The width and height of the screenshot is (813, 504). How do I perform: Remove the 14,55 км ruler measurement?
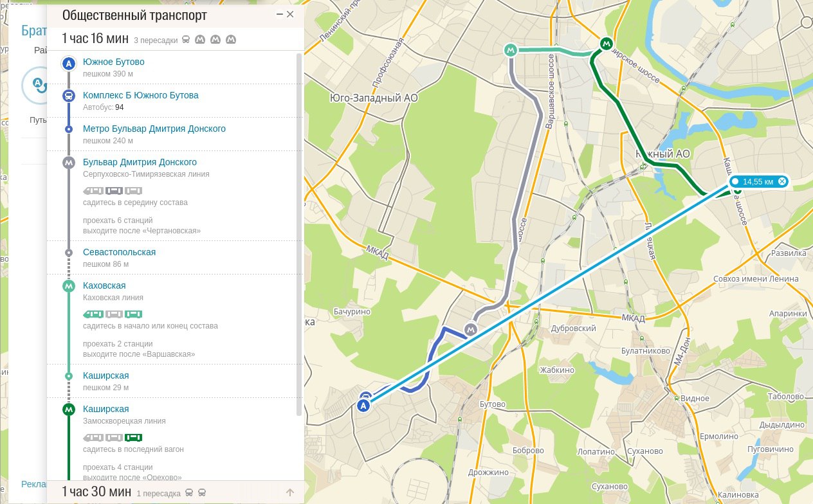[782, 182]
